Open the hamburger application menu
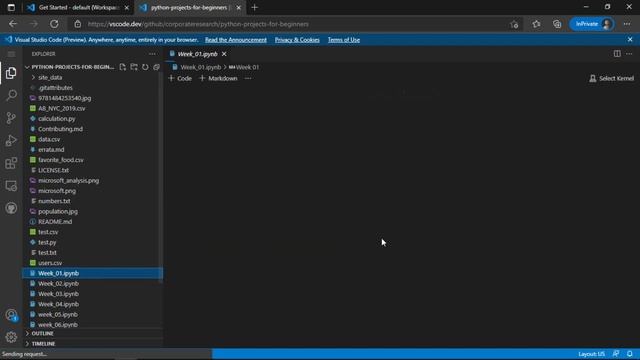 coord(11,54)
